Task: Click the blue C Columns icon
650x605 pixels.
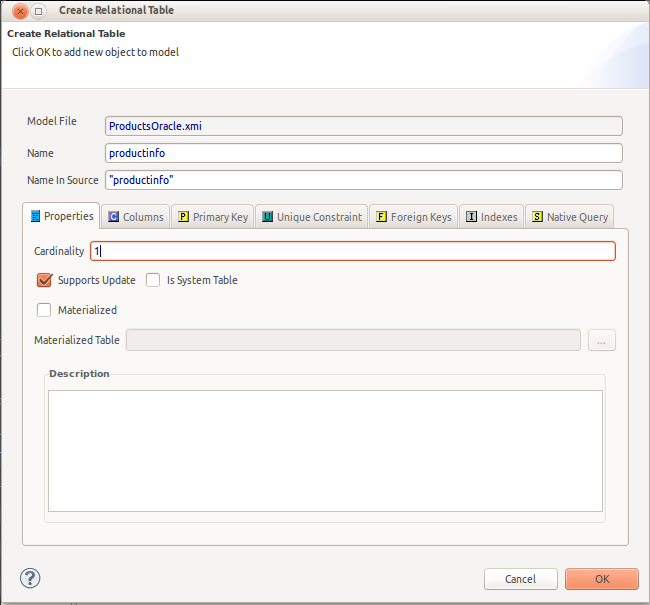Action: (114, 216)
